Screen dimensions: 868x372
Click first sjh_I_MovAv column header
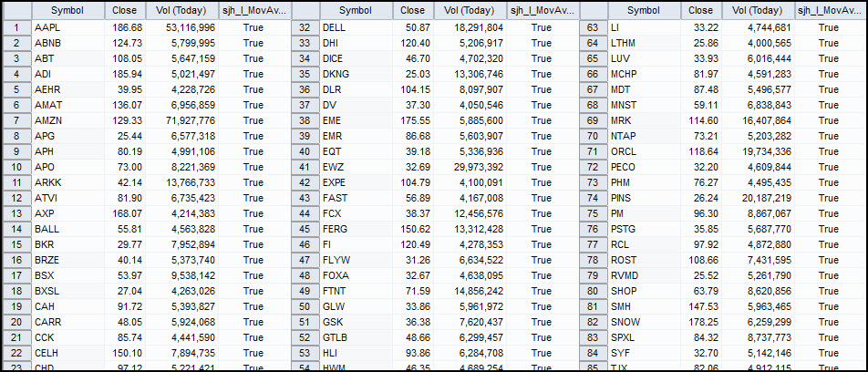(254, 11)
